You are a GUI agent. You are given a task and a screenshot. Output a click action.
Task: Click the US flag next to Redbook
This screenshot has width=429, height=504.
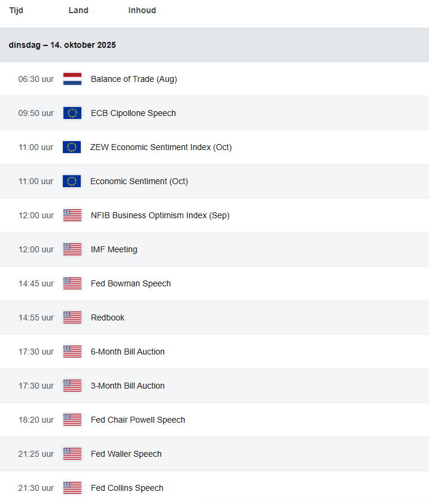pos(72,317)
